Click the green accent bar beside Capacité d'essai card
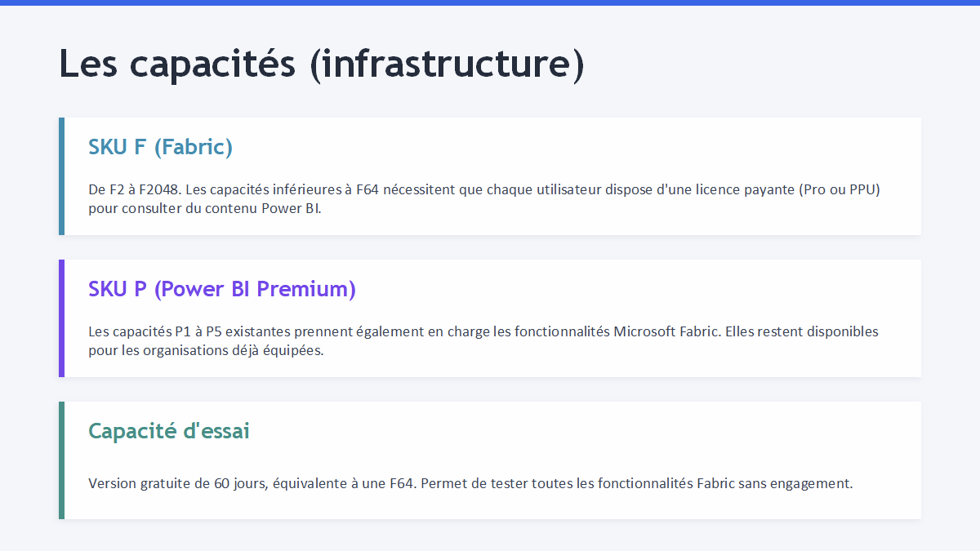The image size is (980, 551). pyautogui.click(x=61, y=460)
